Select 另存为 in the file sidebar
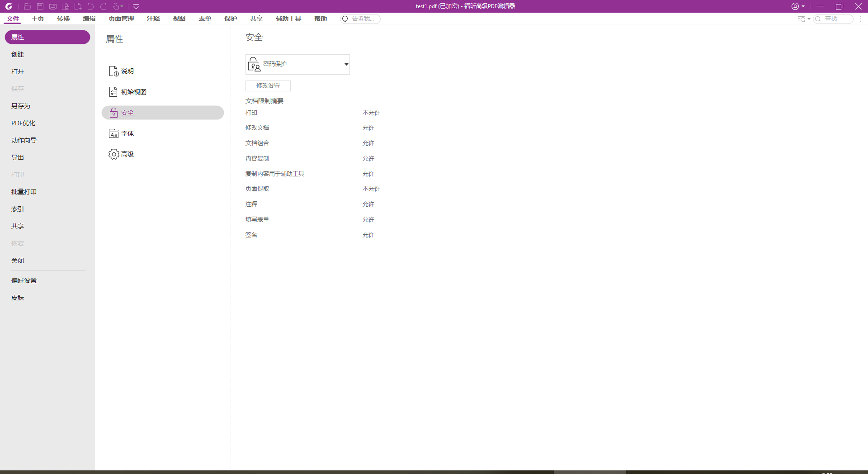 pos(21,106)
